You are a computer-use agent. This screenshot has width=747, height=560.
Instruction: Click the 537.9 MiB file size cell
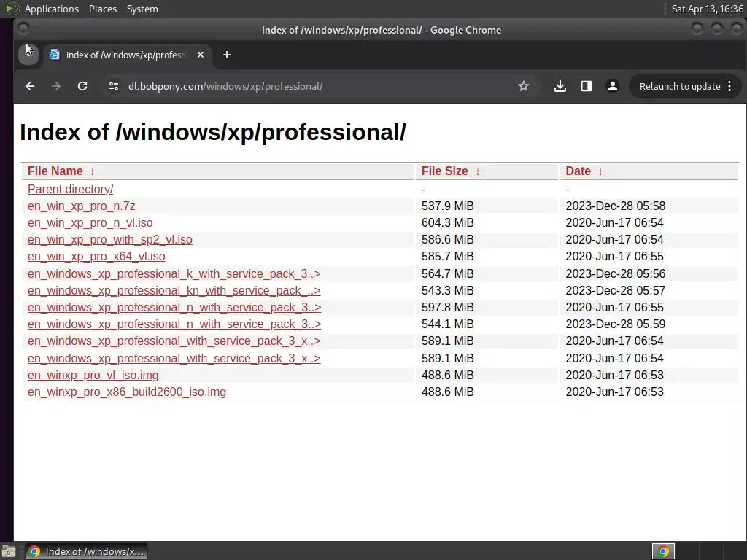point(447,206)
